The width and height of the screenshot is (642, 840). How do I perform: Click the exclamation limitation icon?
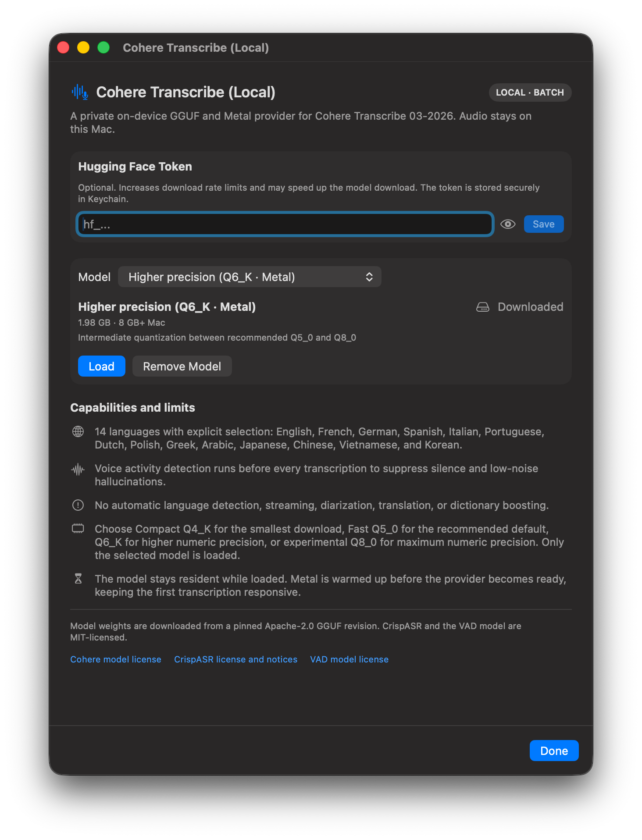coord(78,505)
